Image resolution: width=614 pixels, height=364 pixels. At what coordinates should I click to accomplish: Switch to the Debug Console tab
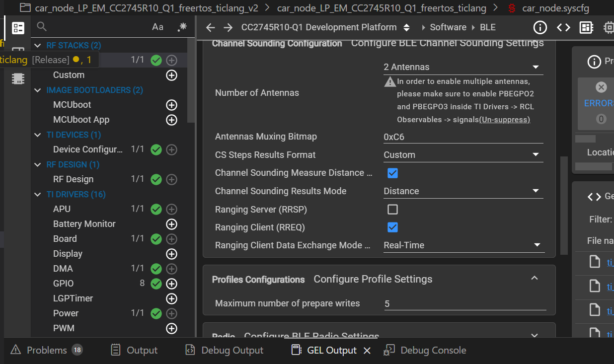tap(425, 350)
